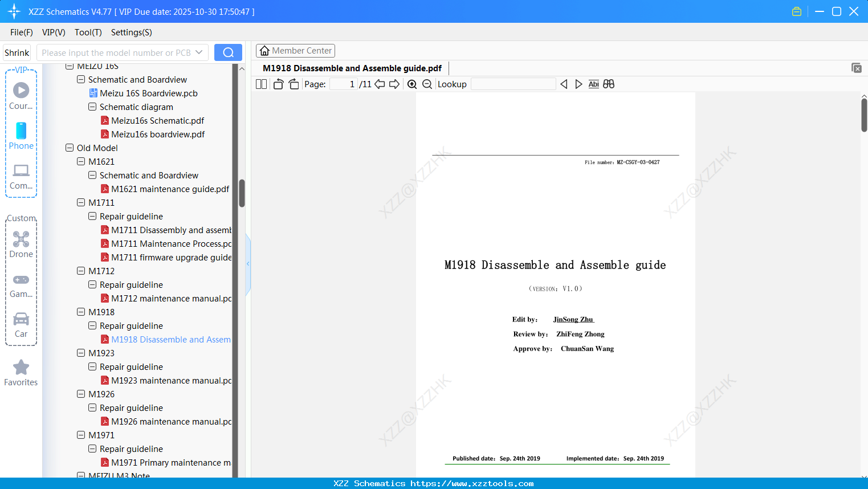868x489 pixels.
Task: Collapse the M1711 node
Action: click(x=81, y=202)
